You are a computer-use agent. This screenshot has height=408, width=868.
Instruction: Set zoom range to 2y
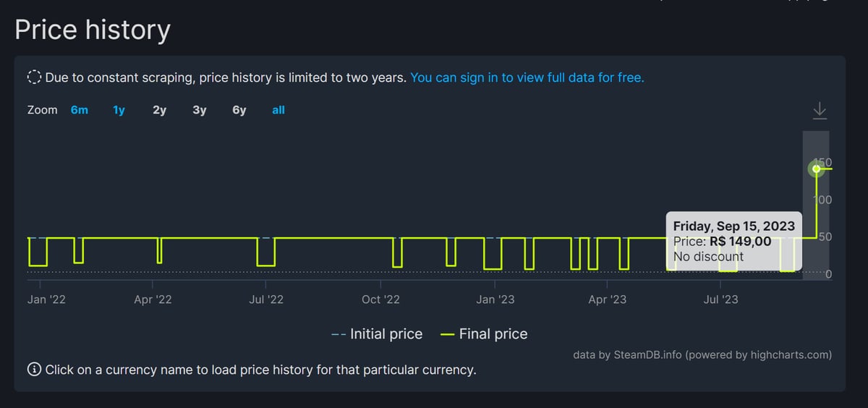[x=159, y=110]
